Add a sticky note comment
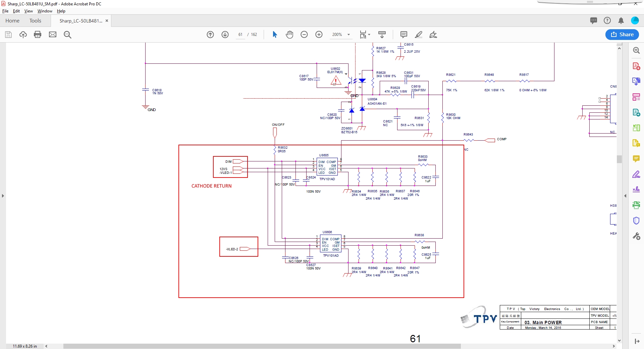644x349 pixels. coord(404,35)
